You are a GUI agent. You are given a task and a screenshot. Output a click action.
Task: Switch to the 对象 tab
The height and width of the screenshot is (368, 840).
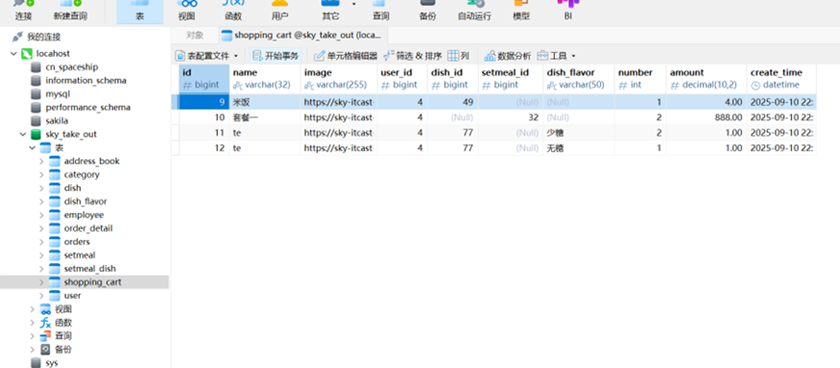tap(194, 35)
